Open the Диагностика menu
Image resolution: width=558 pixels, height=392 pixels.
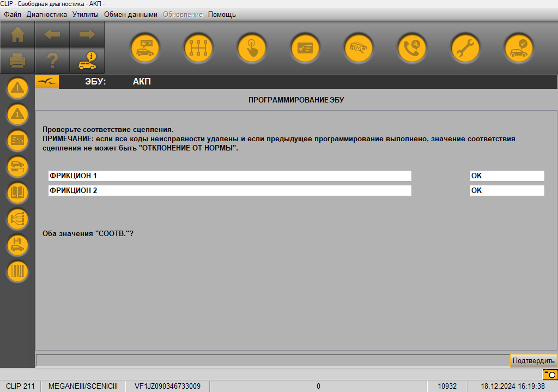[x=47, y=15]
